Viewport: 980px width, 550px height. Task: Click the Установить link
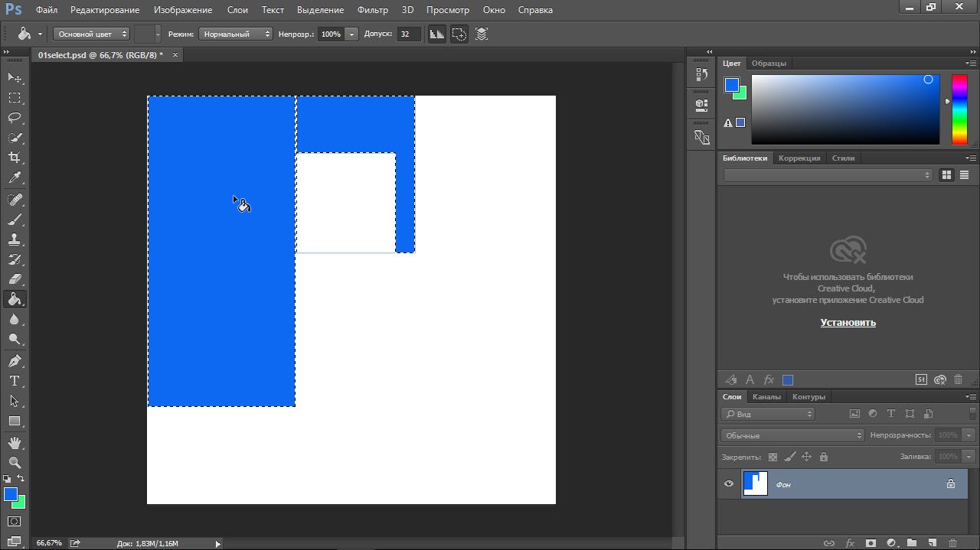(848, 323)
